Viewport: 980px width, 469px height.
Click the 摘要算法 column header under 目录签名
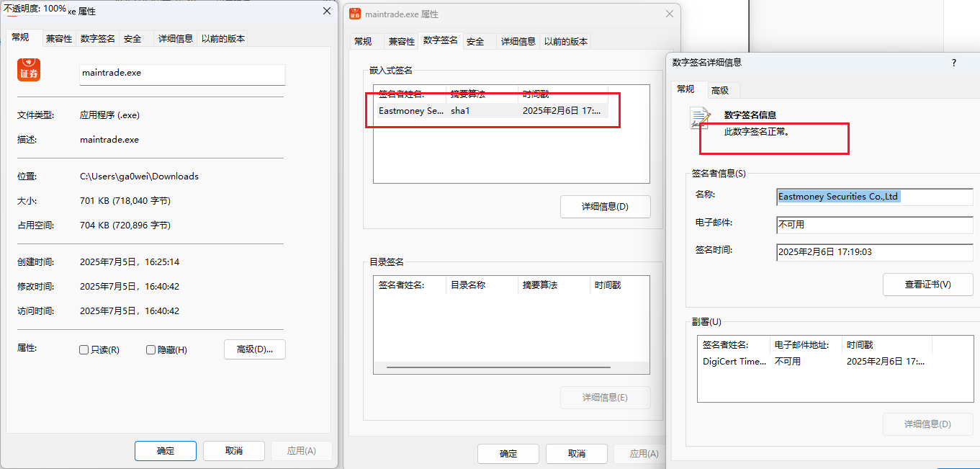554,285
